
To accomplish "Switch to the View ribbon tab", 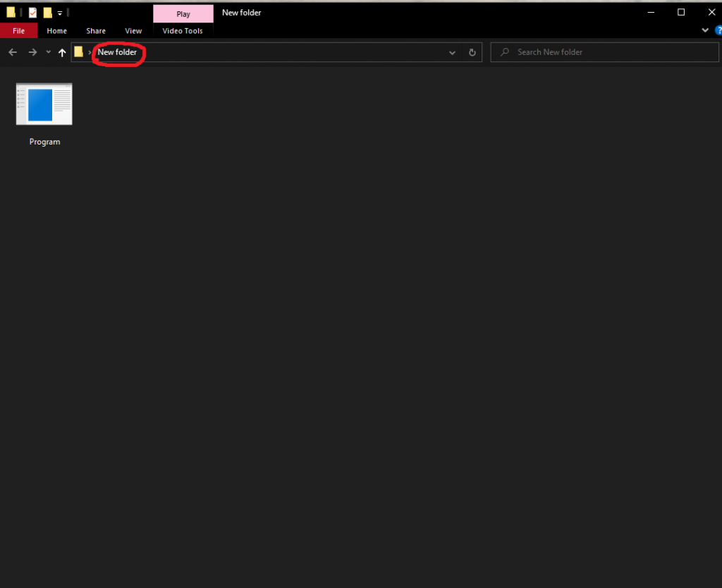I will pyautogui.click(x=133, y=30).
